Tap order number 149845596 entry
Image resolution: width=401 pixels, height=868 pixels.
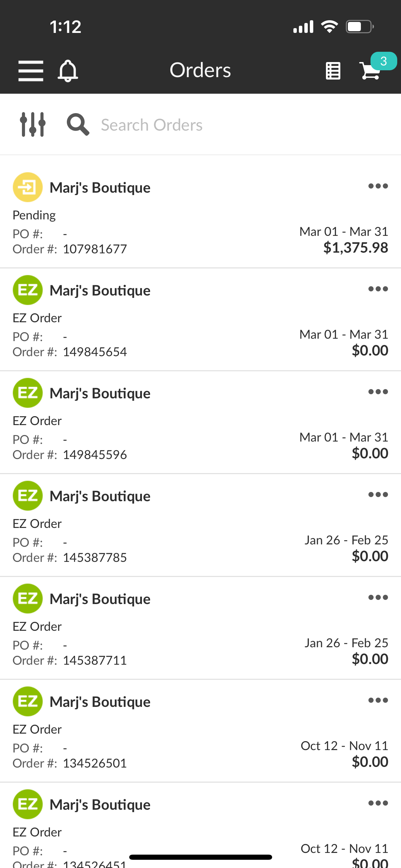95,455
